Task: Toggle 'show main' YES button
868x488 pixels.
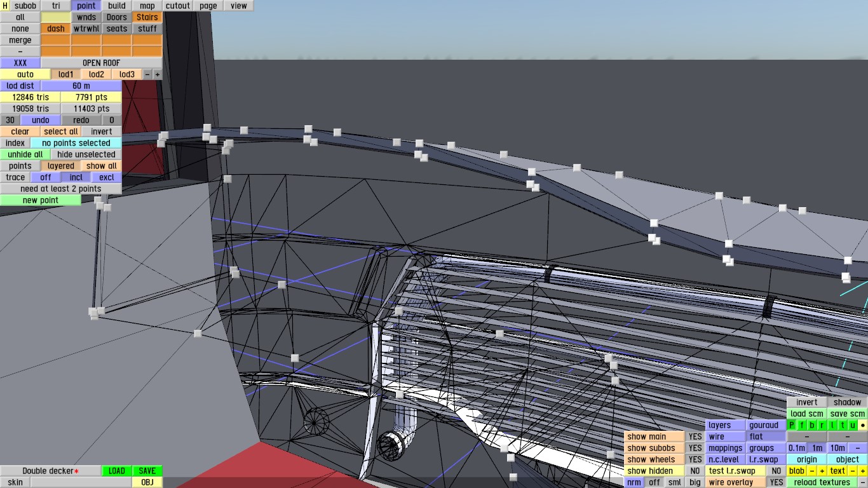Action: pos(695,437)
